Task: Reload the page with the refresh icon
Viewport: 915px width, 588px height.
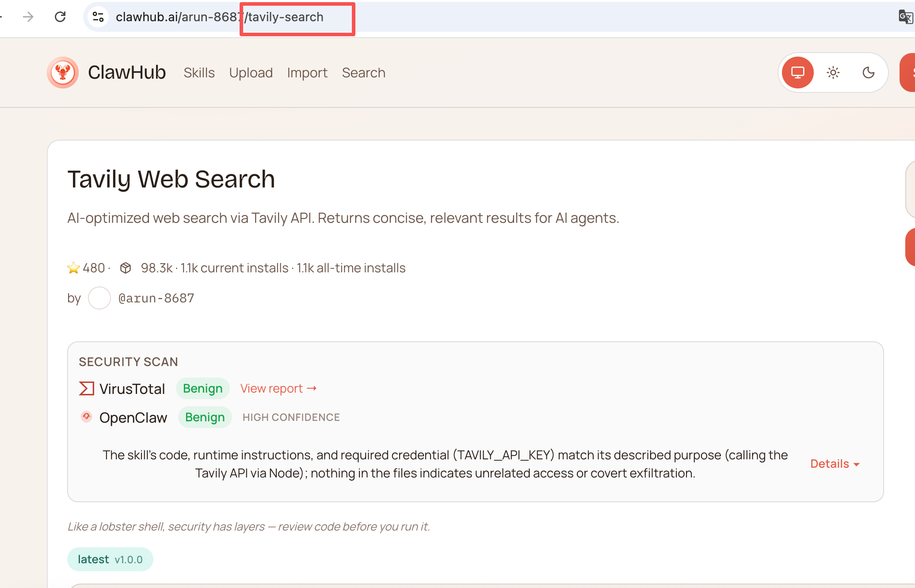Action: (60, 17)
